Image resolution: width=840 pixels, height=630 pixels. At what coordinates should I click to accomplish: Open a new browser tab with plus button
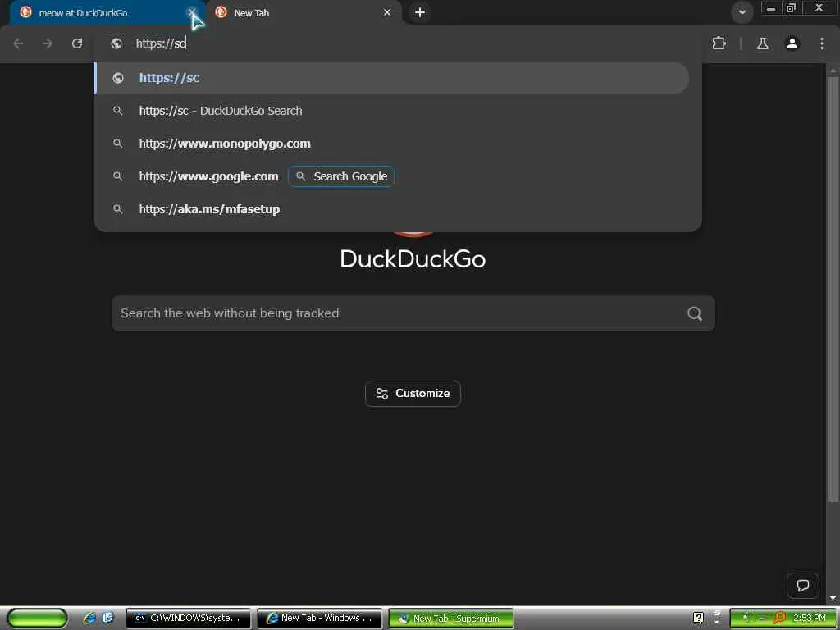pos(420,12)
